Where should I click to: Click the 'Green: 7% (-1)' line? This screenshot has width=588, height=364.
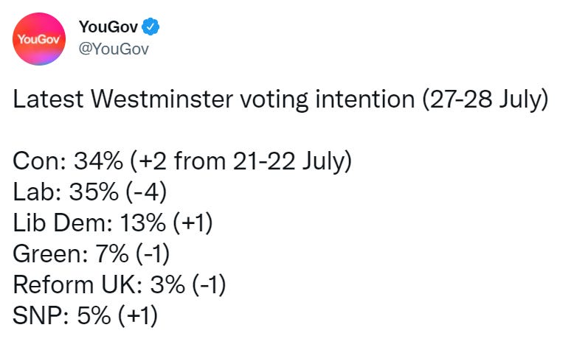[91, 254]
